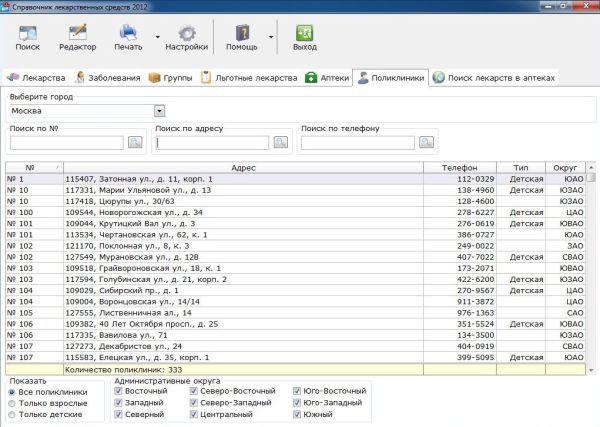Select row Лиственничная ал., 14
The image size is (600, 427).
pyautogui.click(x=295, y=313)
